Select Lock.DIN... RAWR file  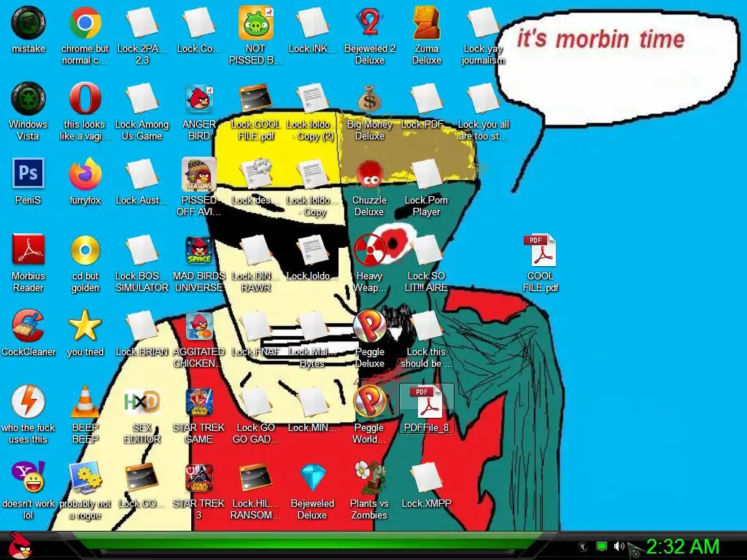[x=256, y=250]
